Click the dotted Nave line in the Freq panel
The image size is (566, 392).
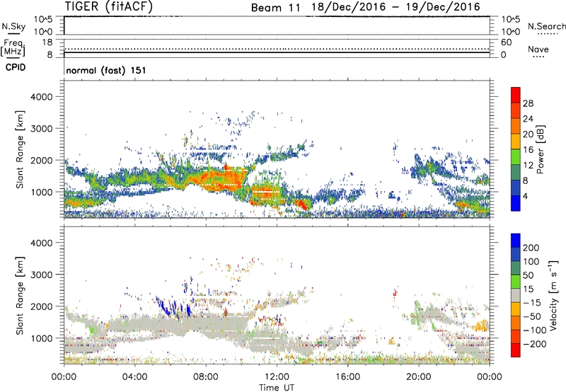point(277,49)
